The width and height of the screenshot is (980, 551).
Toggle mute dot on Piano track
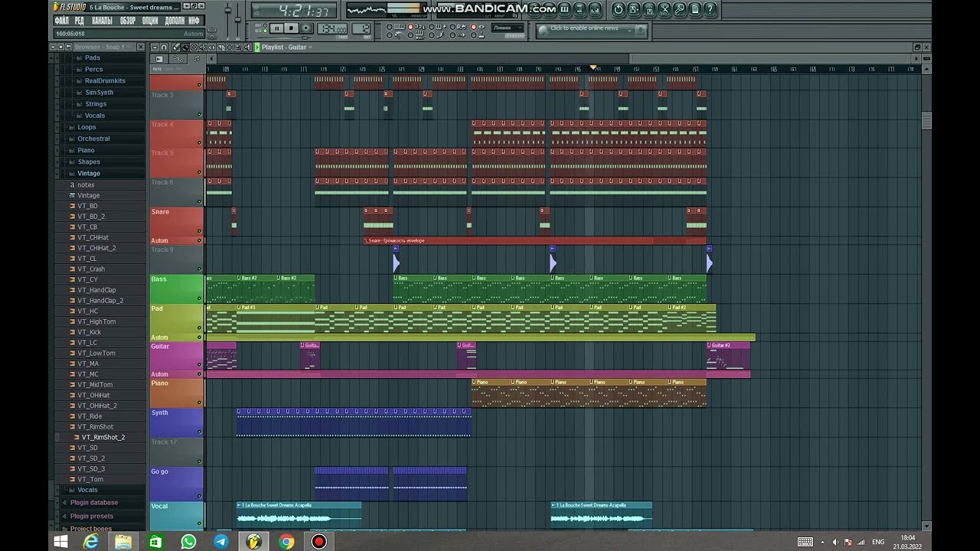200,403
